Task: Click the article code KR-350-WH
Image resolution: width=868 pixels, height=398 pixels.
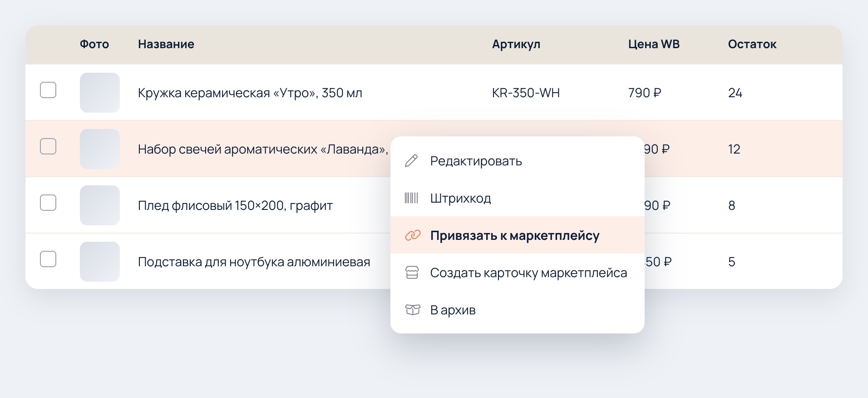Action: coord(526,93)
